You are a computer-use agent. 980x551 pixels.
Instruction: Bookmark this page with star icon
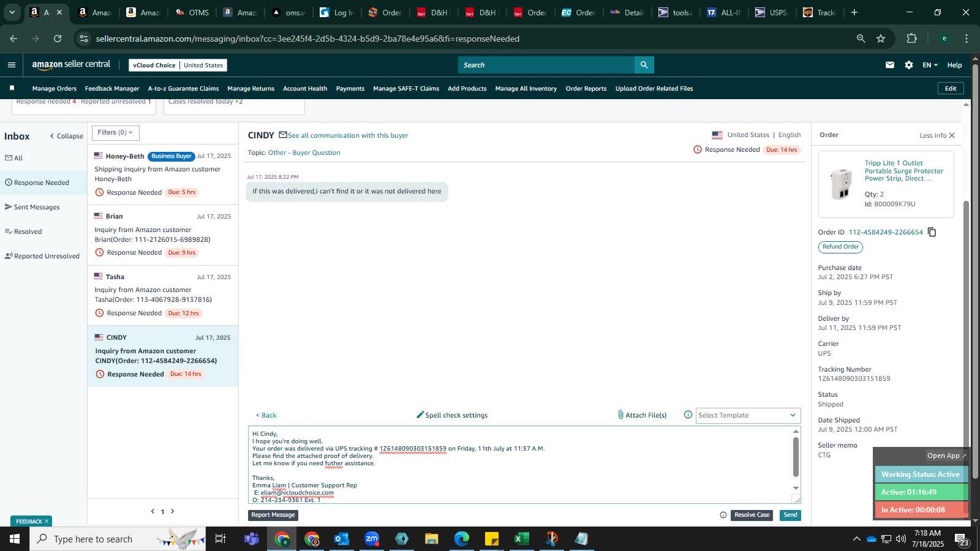click(881, 39)
